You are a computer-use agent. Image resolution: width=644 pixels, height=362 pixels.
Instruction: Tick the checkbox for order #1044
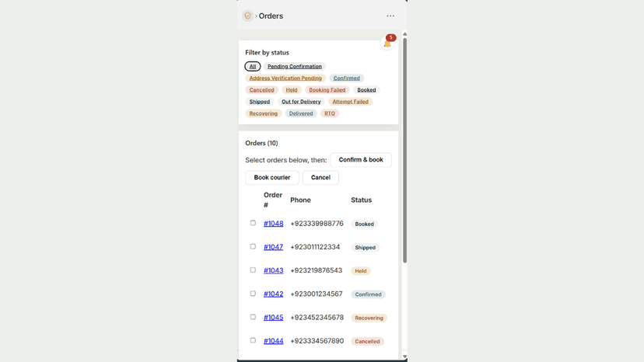253,339
